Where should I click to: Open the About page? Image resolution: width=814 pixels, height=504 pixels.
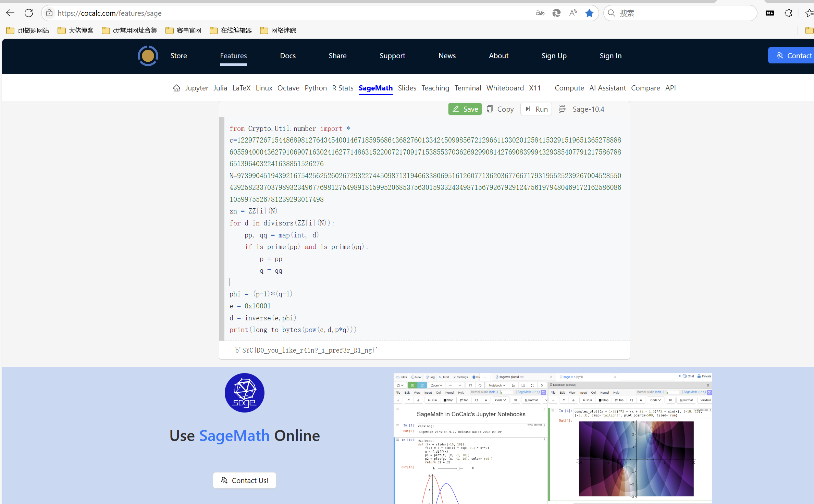pyautogui.click(x=498, y=56)
